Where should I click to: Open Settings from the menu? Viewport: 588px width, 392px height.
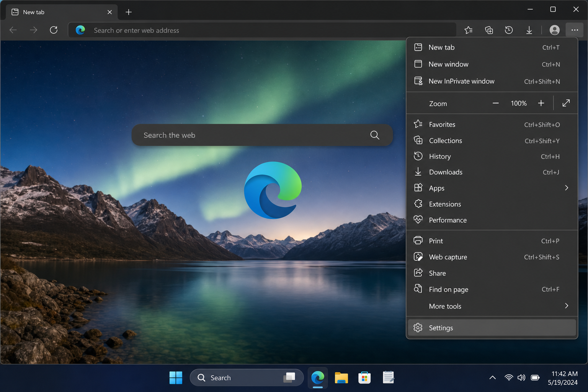(492, 328)
